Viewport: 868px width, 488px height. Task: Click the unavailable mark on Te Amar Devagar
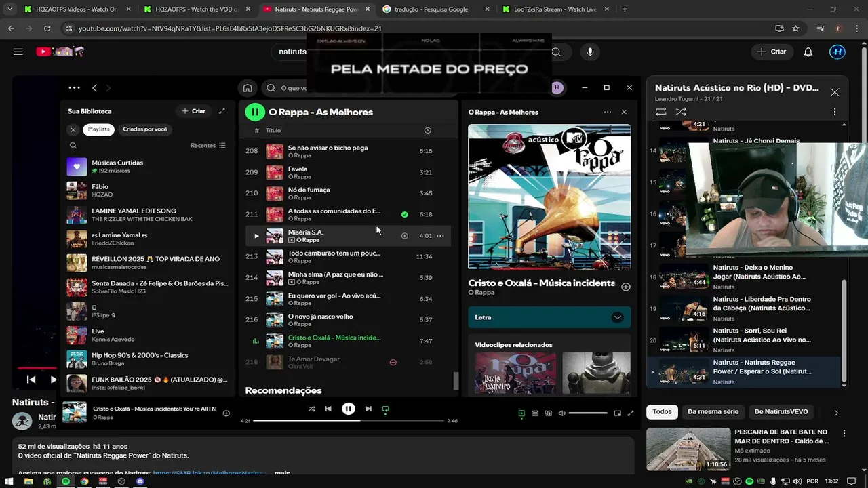pyautogui.click(x=393, y=362)
